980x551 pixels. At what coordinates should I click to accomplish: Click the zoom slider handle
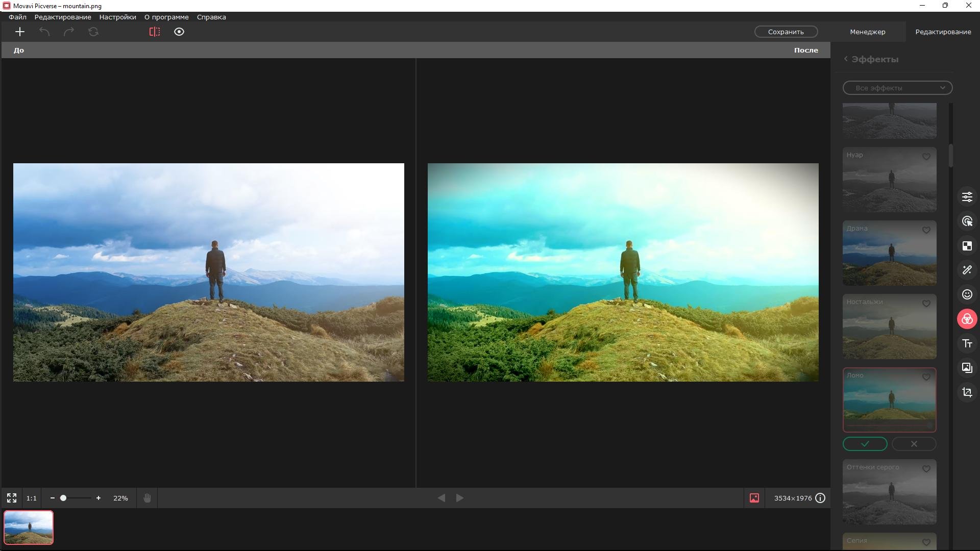[x=63, y=498]
